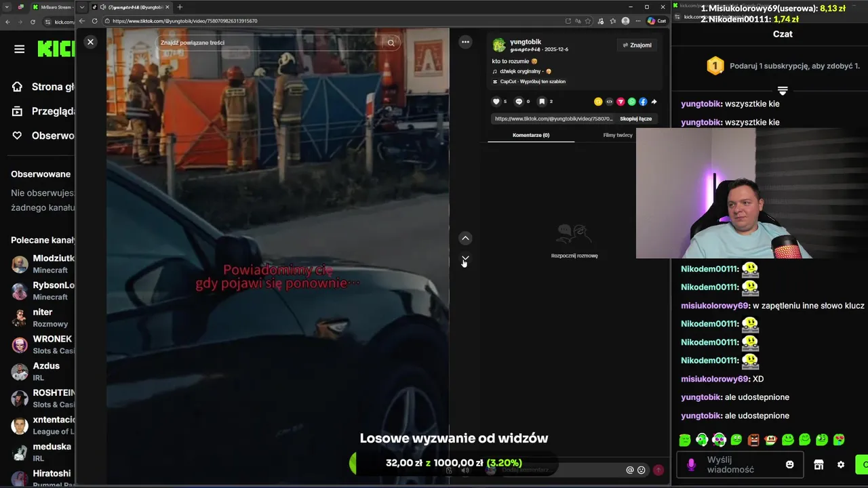This screenshot has height=488, width=868.
Task: Open the RybsonLol recommended channel
Action: [43, 291]
